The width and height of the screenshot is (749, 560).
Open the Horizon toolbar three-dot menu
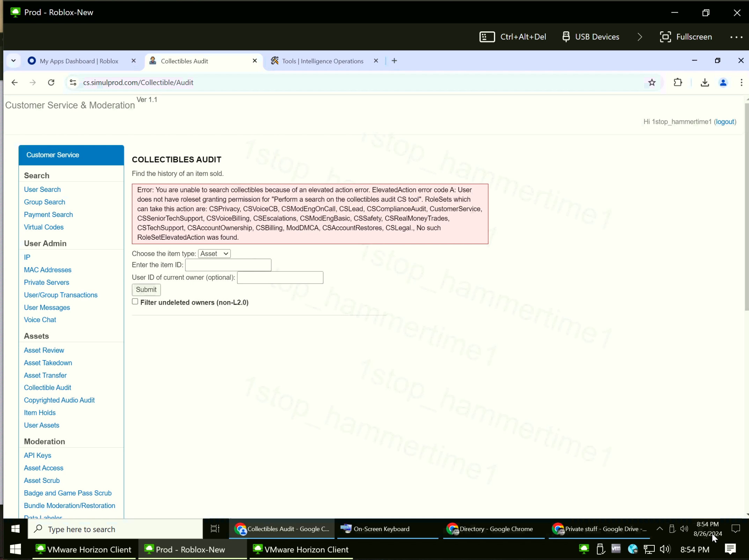click(x=736, y=37)
